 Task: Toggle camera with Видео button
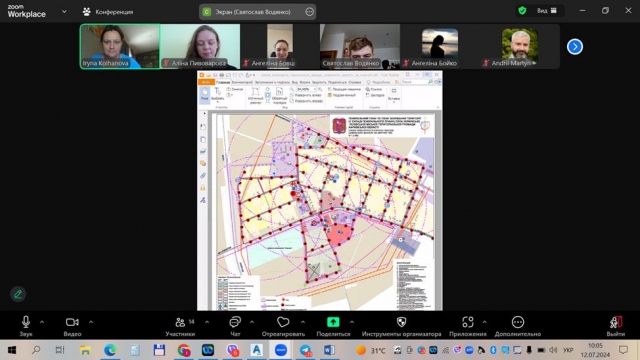pos(72,326)
